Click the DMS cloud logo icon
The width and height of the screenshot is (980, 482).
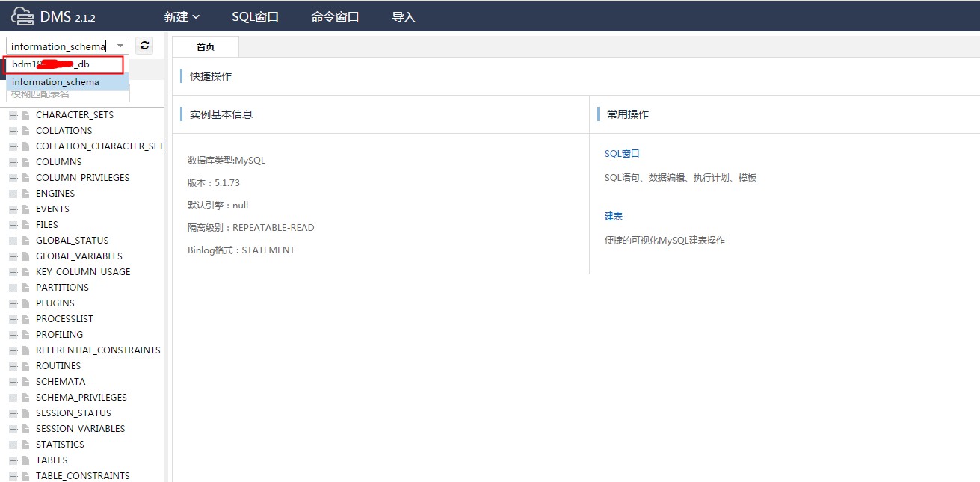(x=22, y=16)
